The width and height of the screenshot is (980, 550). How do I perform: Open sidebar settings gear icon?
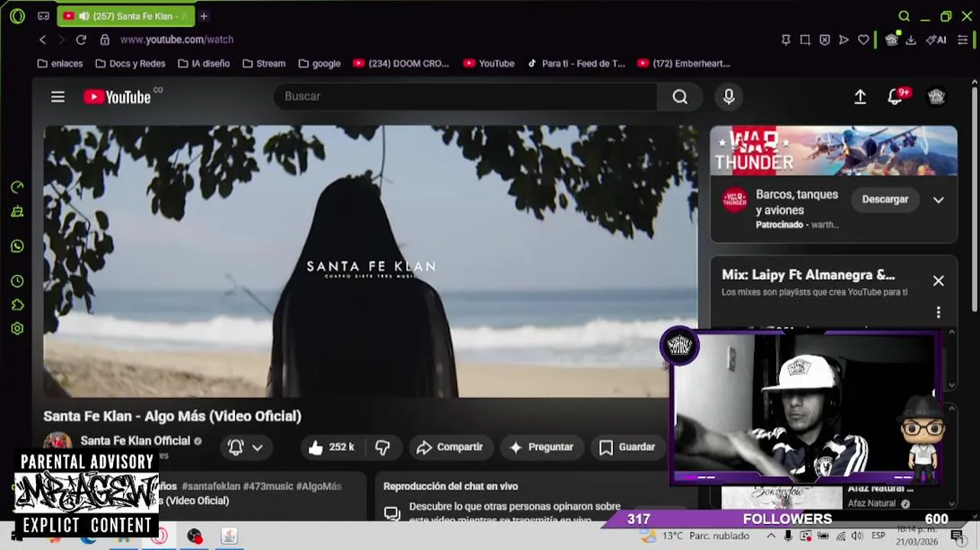[x=18, y=328]
